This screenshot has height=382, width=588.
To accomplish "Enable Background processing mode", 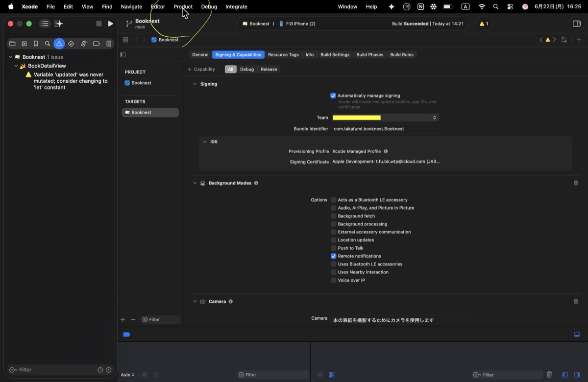I will pyautogui.click(x=333, y=224).
